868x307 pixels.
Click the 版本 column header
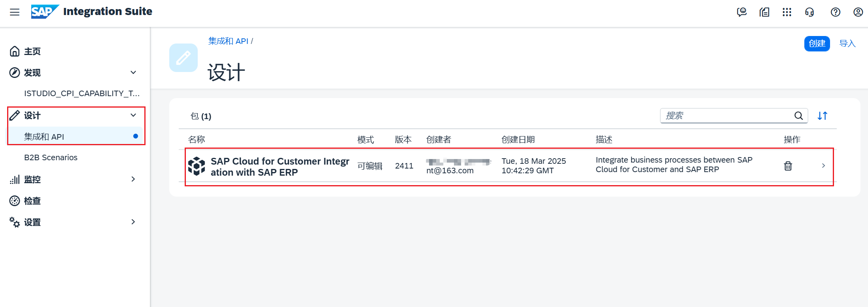click(403, 140)
